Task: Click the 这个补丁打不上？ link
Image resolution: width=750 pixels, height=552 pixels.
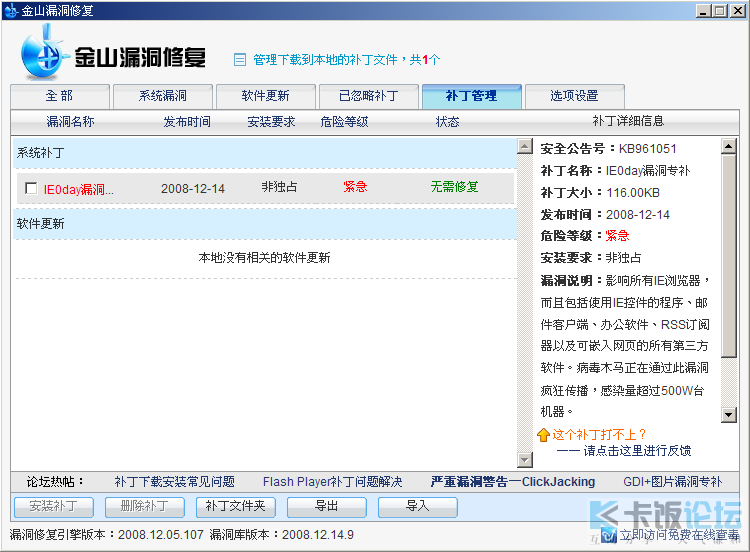Action: [x=600, y=435]
